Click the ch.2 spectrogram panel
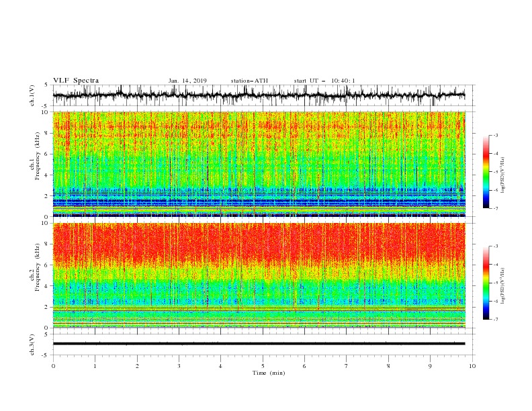 pyautogui.click(x=259, y=275)
